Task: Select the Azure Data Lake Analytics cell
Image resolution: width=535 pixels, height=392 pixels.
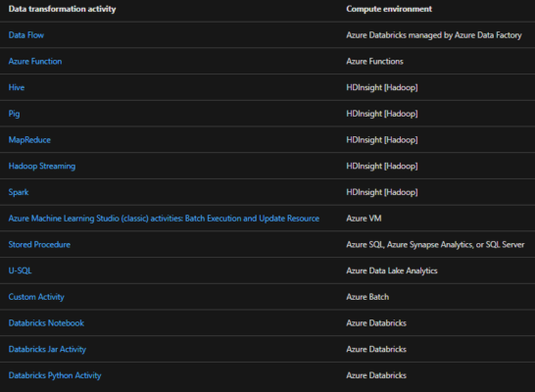Action: [392, 270]
